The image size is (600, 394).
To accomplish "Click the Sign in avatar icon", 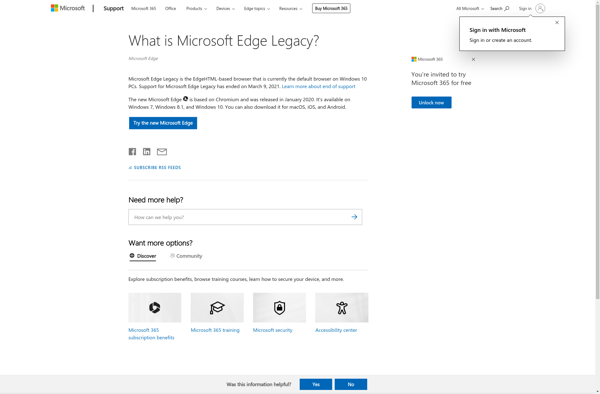I will pyautogui.click(x=540, y=8).
